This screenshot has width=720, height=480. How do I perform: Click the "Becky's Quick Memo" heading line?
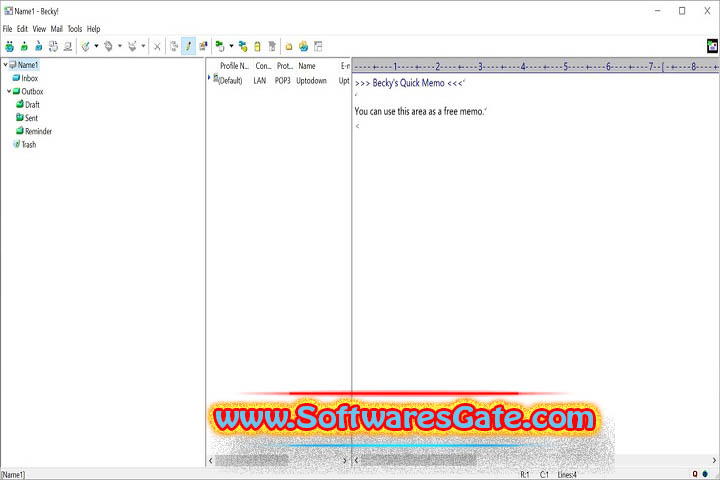(x=409, y=83)
